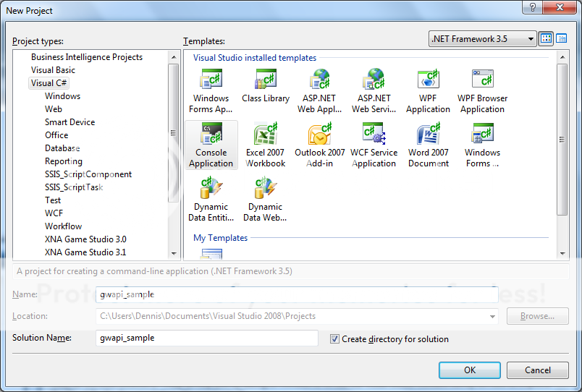Image resolution: width=582 pixels, height=392 pixels.
Task: Select Web under Visual C#
Action: [54, 109]
